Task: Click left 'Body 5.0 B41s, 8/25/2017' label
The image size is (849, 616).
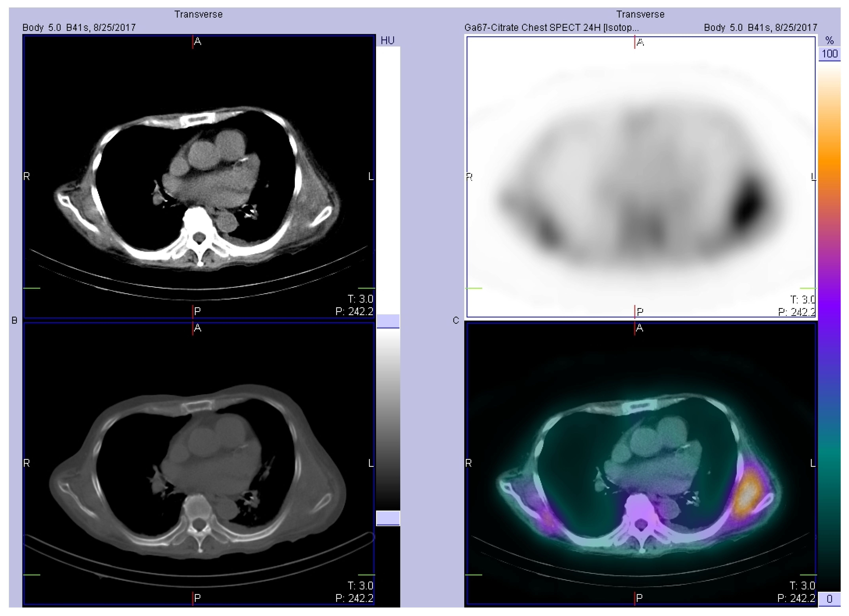Action: pyautogui.click(x=79, y=27)
